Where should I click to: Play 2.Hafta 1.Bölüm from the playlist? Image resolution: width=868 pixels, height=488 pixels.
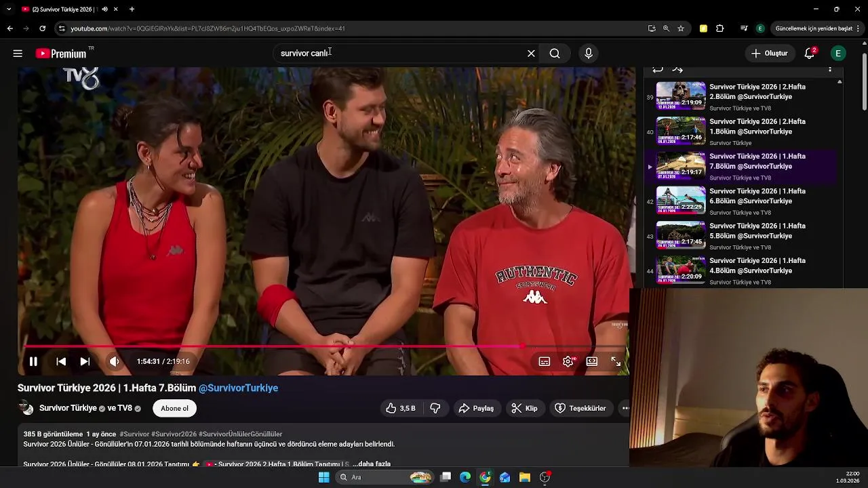coord(742,131)
